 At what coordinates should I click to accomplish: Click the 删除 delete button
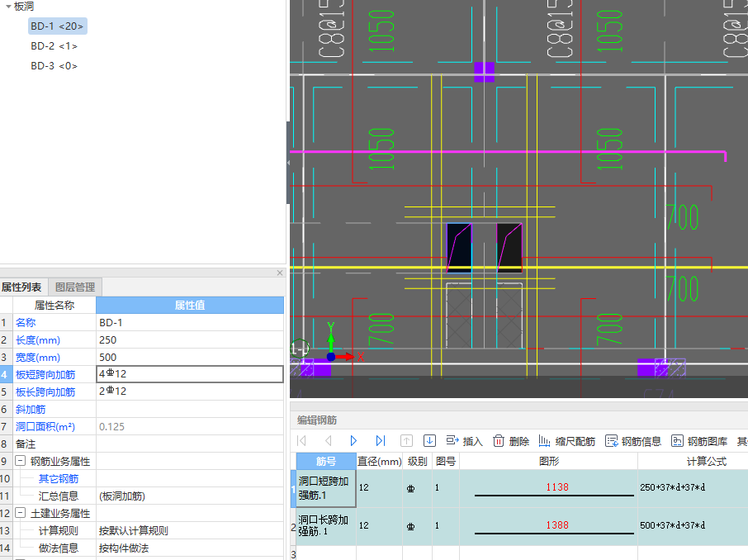(511, 440)
